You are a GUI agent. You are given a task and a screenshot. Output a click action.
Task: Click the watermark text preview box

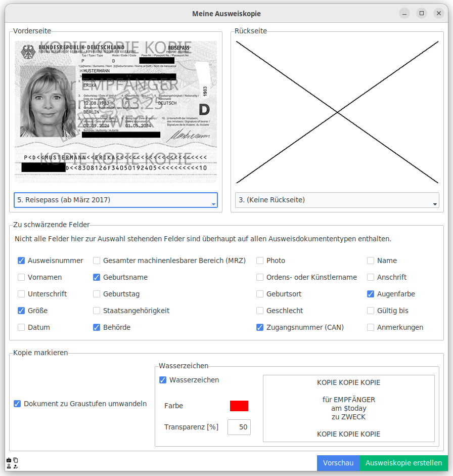(348, 408)
